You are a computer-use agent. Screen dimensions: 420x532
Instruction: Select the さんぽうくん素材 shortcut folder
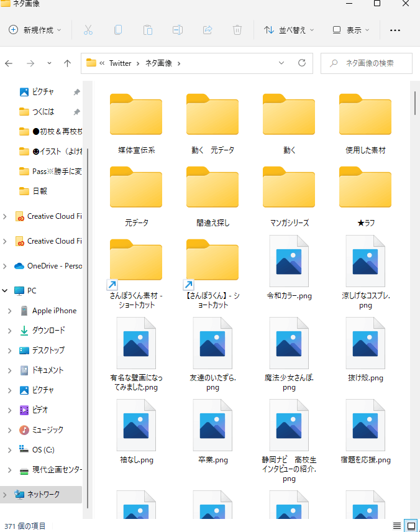click(137, 274)
